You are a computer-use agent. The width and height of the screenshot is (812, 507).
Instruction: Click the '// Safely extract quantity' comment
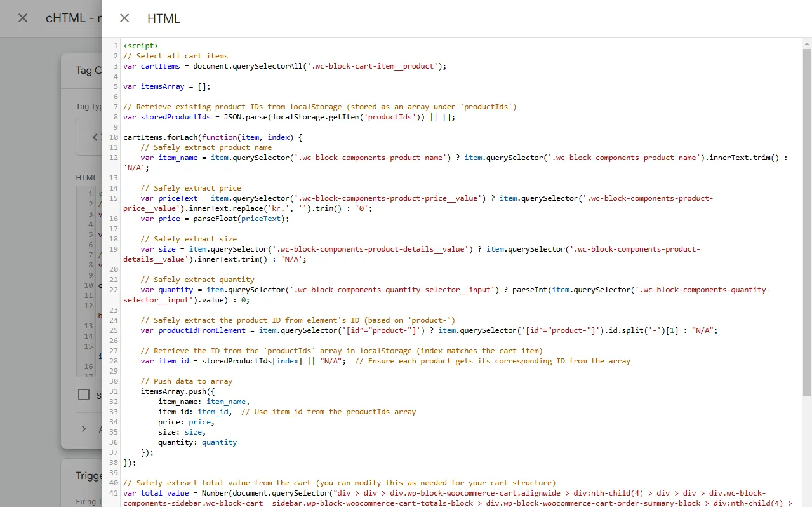coord(197,280)
